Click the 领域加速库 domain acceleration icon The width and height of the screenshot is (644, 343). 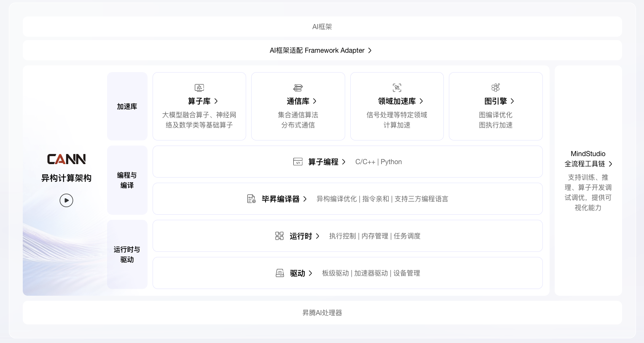(397, 87)
